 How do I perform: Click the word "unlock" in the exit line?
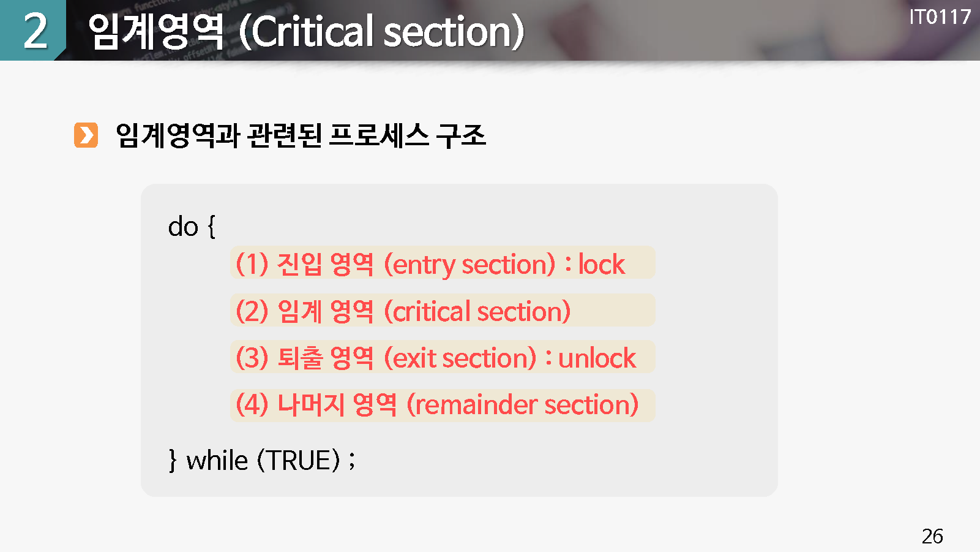coord(597,358)
